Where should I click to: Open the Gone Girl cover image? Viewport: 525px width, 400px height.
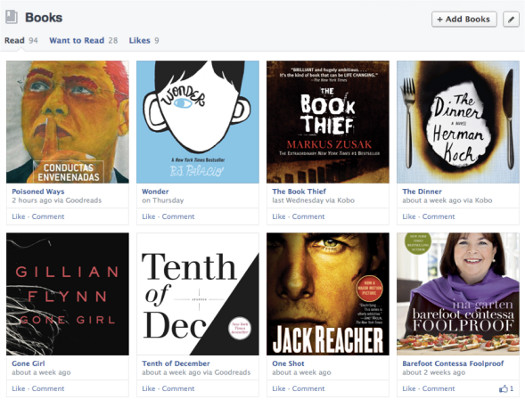coord(67,294)
